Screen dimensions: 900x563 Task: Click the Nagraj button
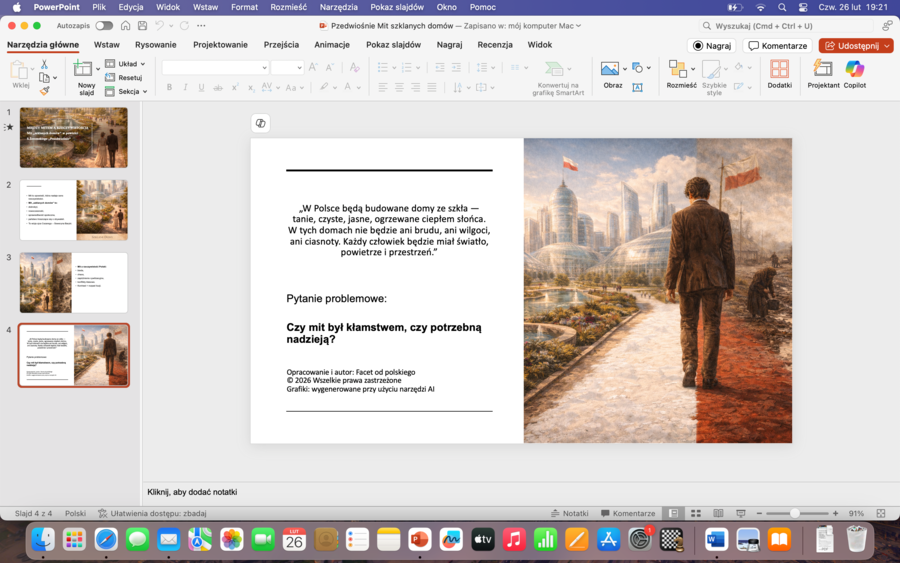(x=711, y=45)
